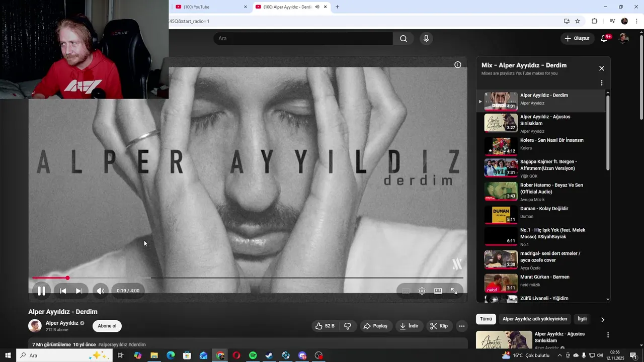Show more filter chips arrow
644x362 pixels.
(x=603, y=319)
